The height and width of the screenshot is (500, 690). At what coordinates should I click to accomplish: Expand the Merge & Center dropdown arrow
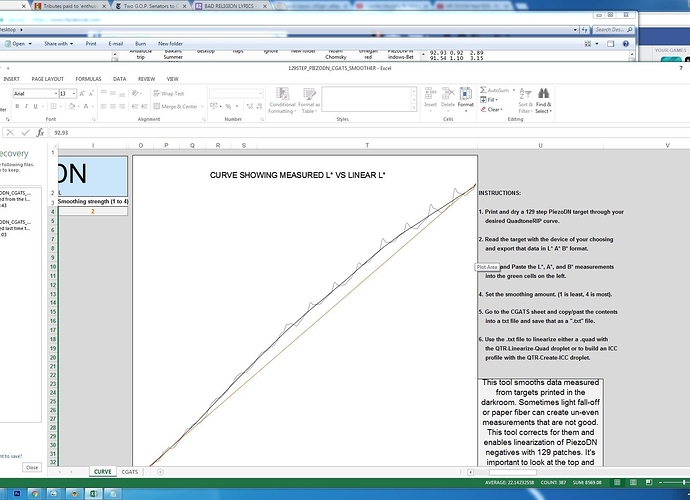pyautogui.click(x=202, y=107)
